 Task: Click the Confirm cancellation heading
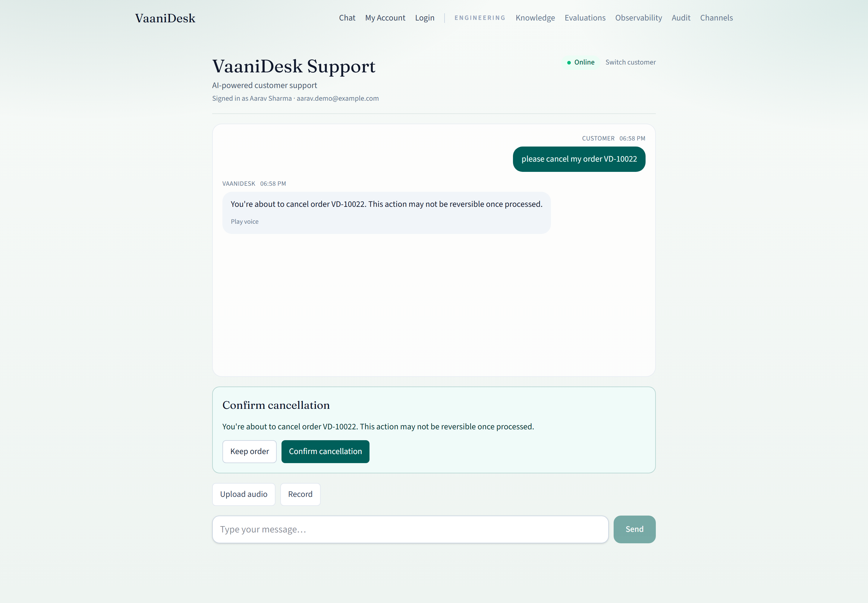[276, 406]
